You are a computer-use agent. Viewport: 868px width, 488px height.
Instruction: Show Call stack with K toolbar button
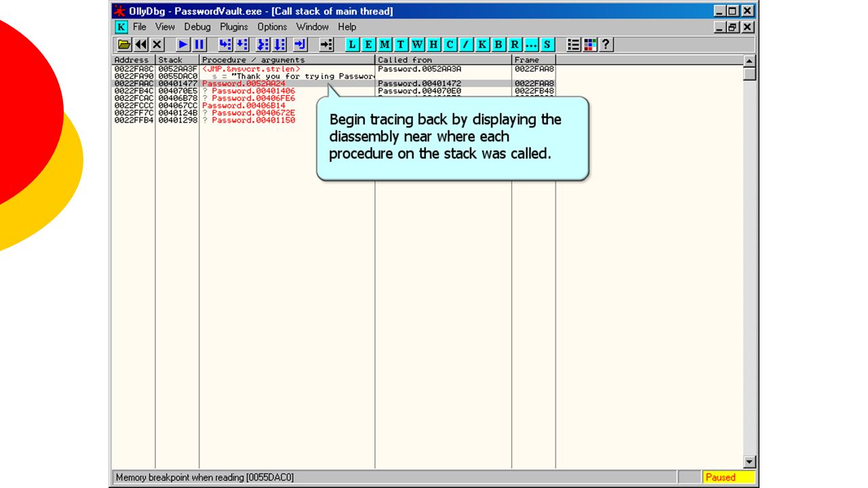coord(482,45)
